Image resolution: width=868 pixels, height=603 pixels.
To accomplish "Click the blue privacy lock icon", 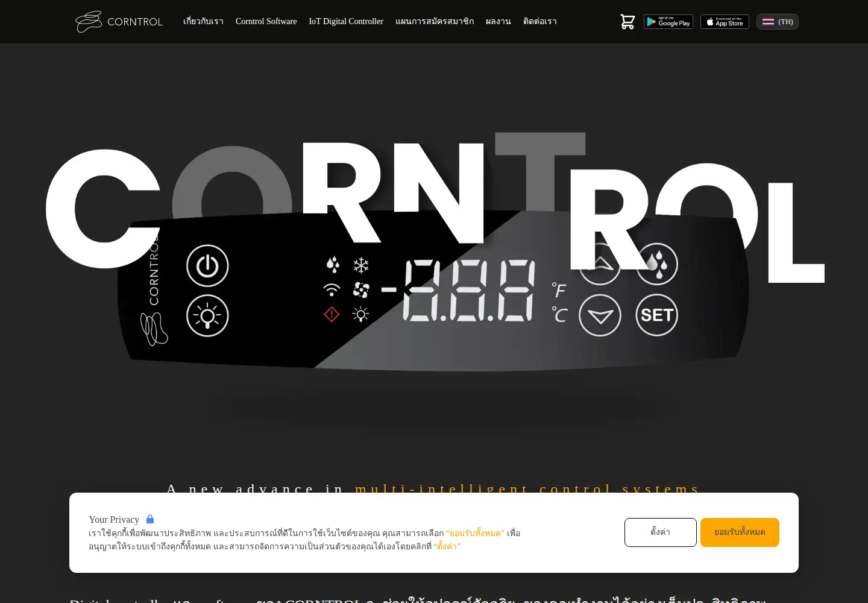I will [150, 519].
